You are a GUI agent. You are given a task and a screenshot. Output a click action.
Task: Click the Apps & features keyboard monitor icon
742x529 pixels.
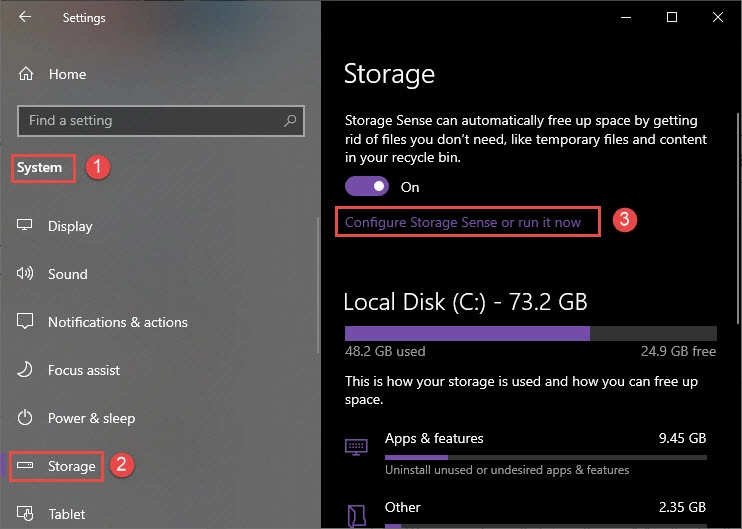356,447
